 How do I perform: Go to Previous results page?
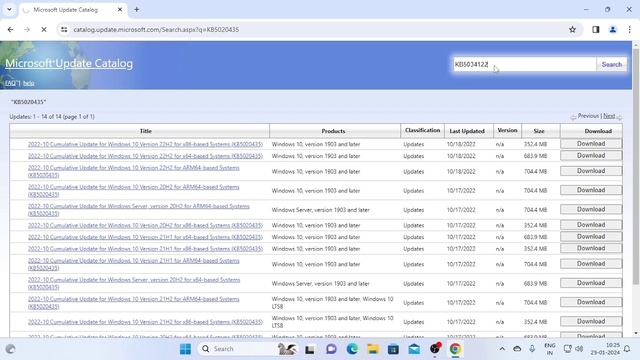coord(588,116)
